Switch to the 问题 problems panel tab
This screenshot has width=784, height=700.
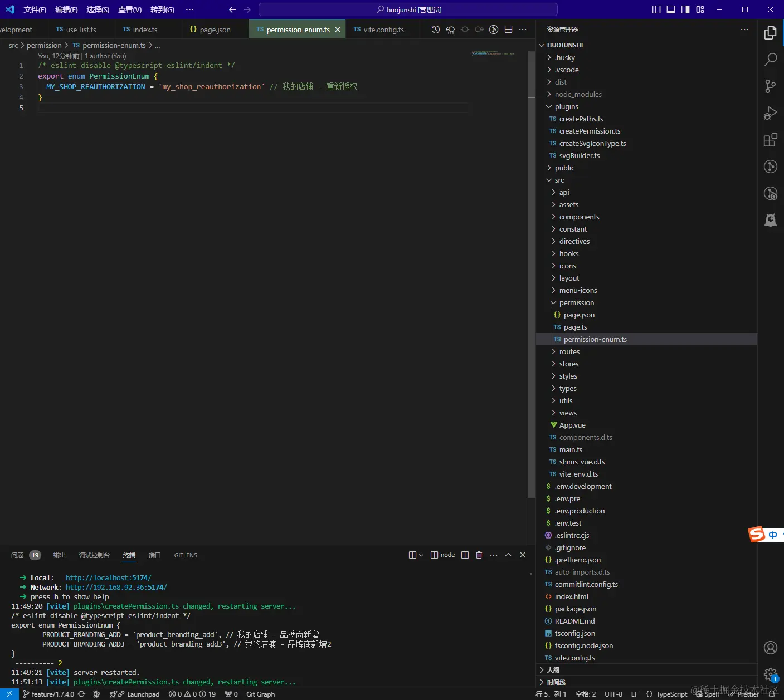click(26, 555)
